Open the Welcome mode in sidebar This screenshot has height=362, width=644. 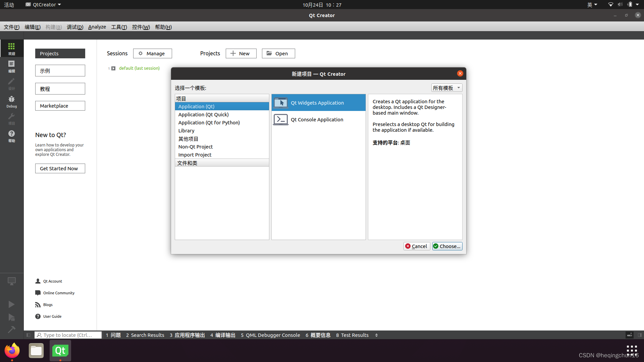pyautogui.click(x=11, y=49)
